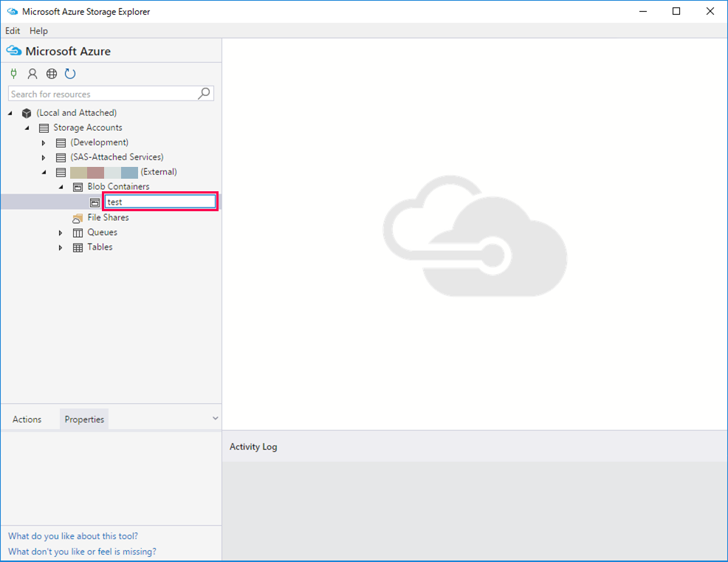Collapse the (External) storage account node
The height and width of the screenshot is (562, 728).
click(x=44, y=172)
